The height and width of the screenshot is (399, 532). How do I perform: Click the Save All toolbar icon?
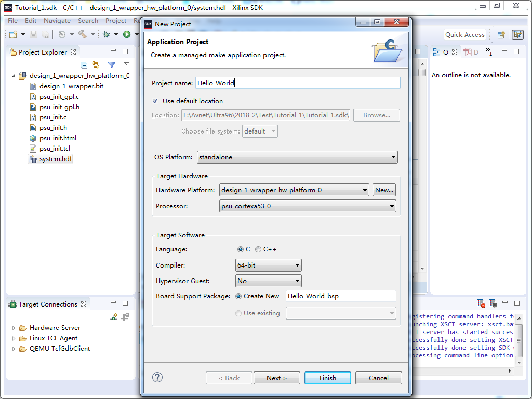(45, 34)
